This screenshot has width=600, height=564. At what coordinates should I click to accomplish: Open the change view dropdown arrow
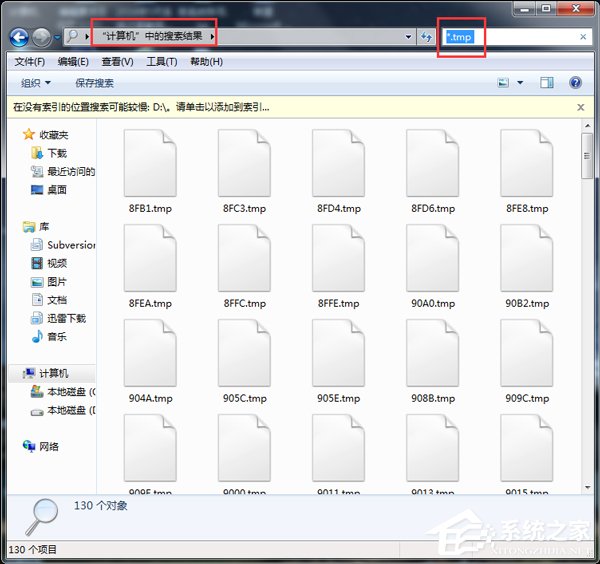coord(521,83)
